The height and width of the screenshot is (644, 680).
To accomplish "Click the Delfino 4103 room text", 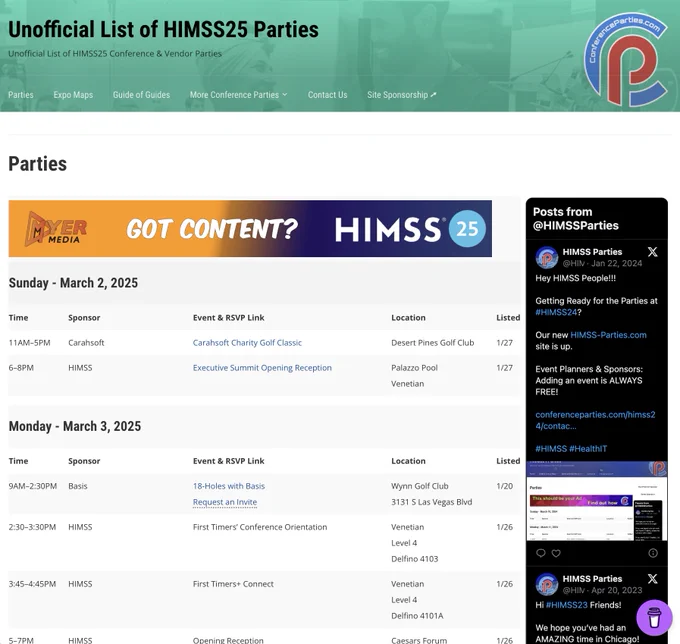I will [x=415, y=559].
